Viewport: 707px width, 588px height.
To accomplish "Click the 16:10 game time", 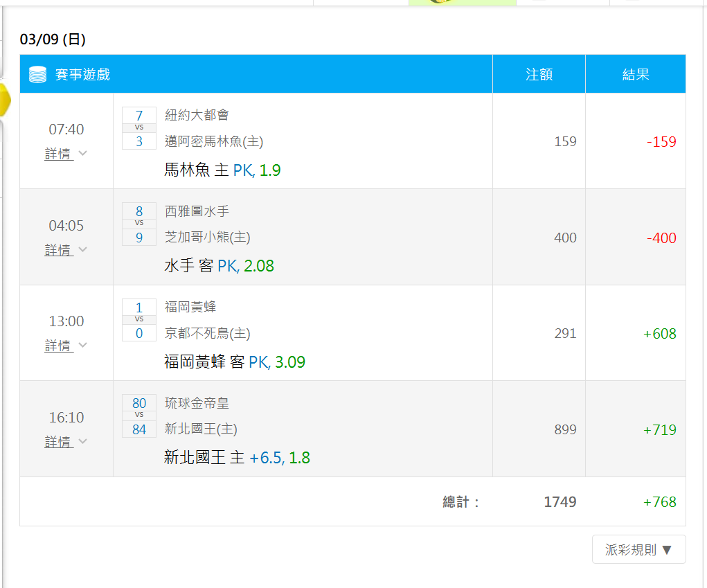I will (66, 418).
